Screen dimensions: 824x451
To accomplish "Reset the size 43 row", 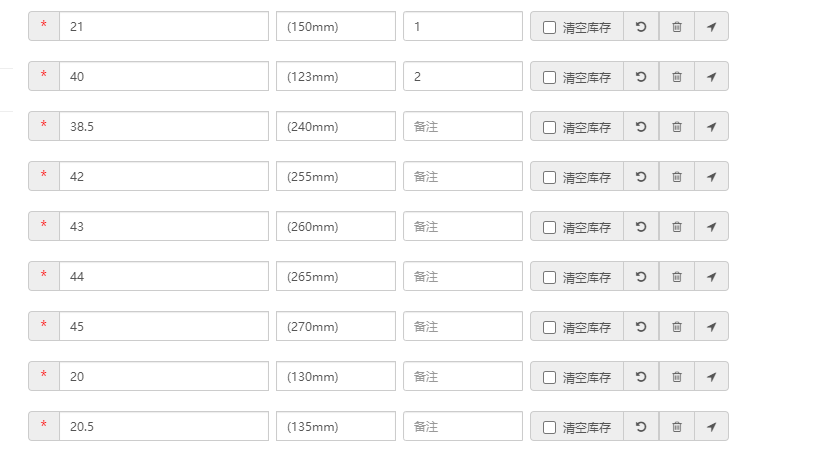I will [641, 227].
